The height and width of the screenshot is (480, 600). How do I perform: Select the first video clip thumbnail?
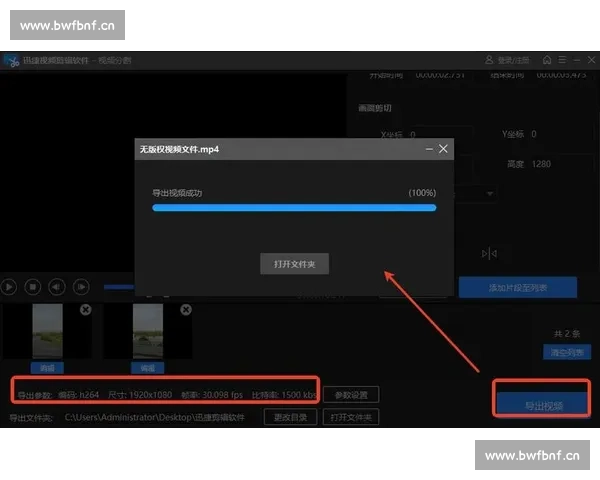[x=47, y=332]
